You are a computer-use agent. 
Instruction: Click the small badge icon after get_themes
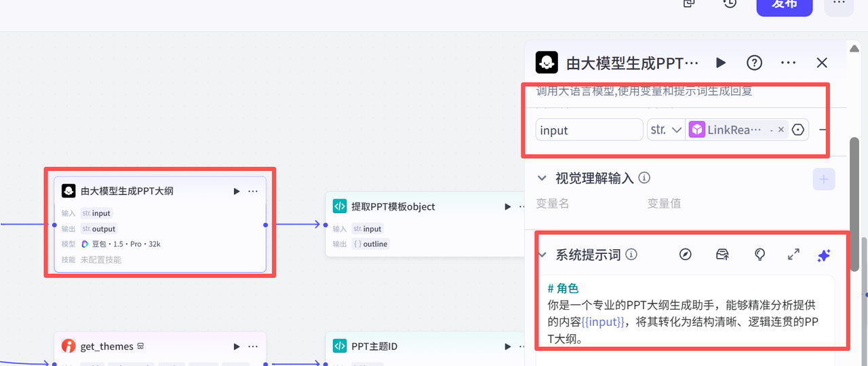[140, 346]
